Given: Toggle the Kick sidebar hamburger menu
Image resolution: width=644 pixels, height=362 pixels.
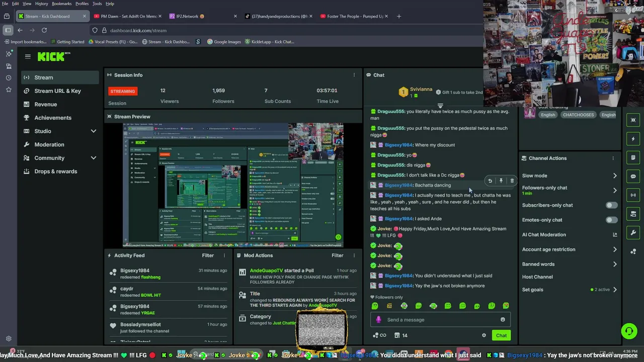Looking at the screenshot, I should [28, 56].
